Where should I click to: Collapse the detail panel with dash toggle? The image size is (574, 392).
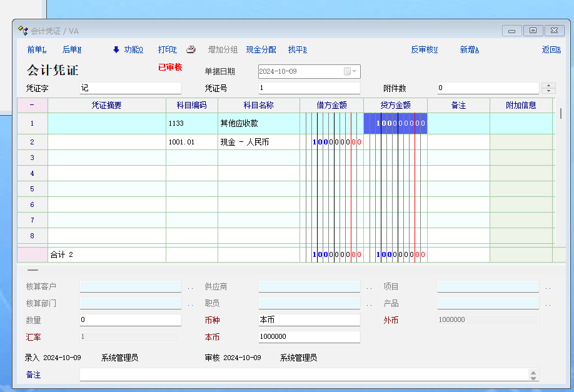(33, 271)
